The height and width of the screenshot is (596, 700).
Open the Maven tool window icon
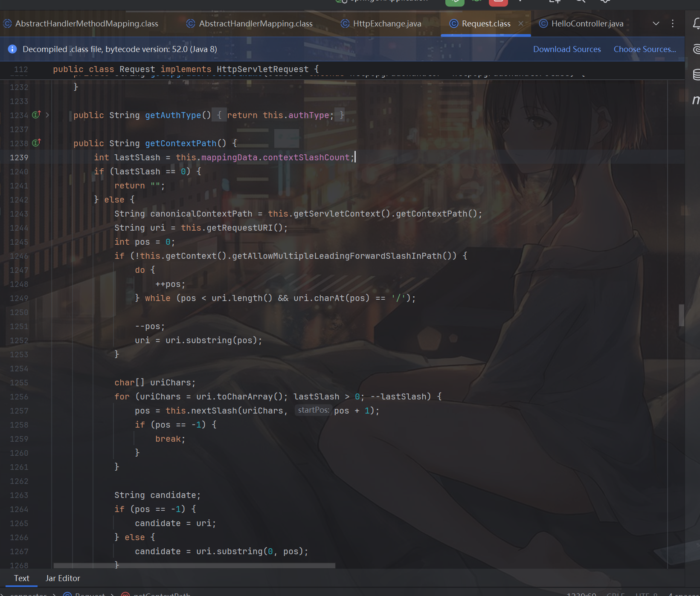click(x=696, y=100)
